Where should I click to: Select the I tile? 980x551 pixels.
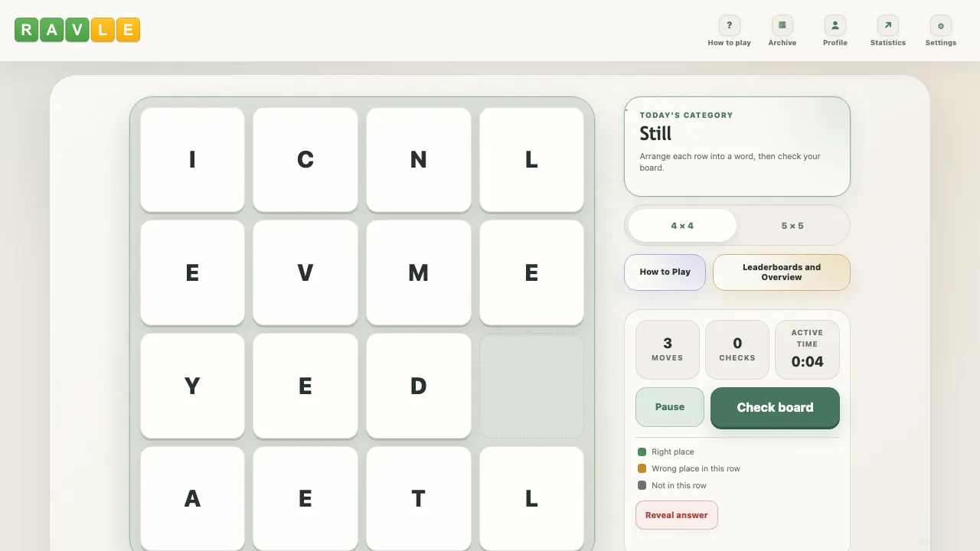pos(192,159)
